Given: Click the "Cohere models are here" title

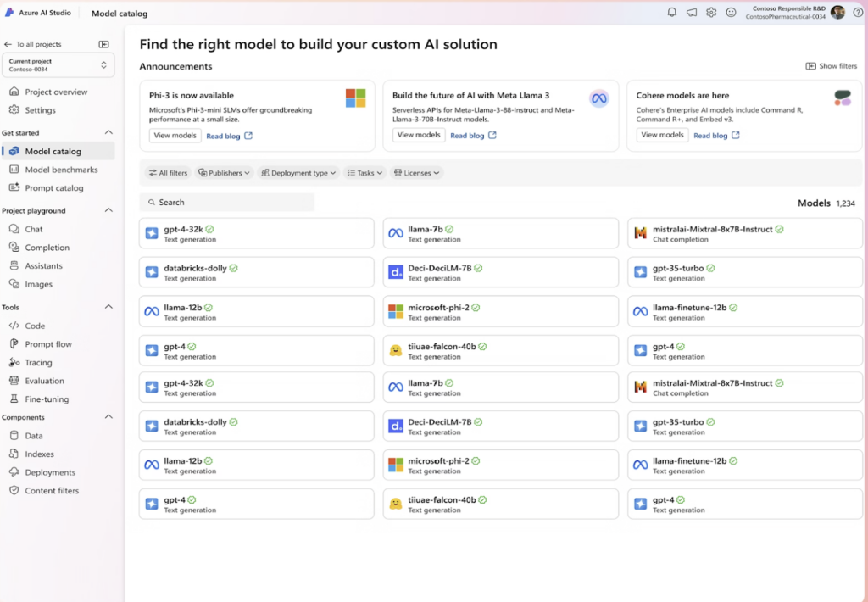Looking at the screenshot, I should [x=682, y=95].
